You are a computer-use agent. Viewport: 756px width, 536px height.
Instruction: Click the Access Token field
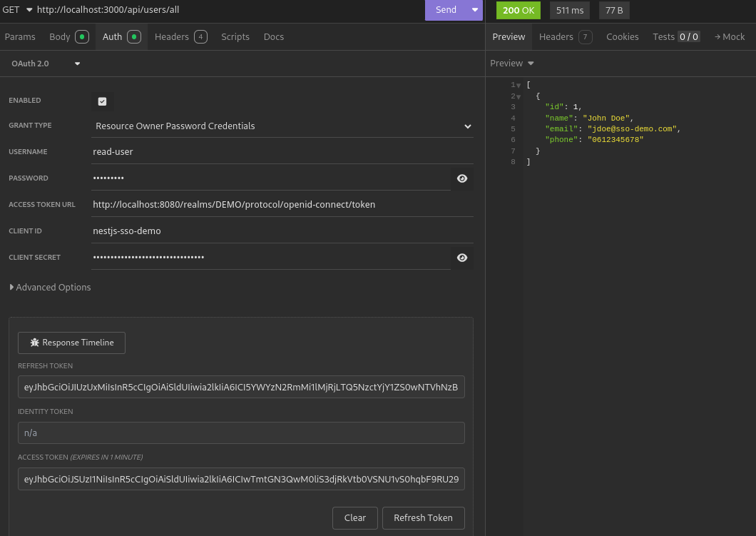pyautogui.click(x=241, y=479)
